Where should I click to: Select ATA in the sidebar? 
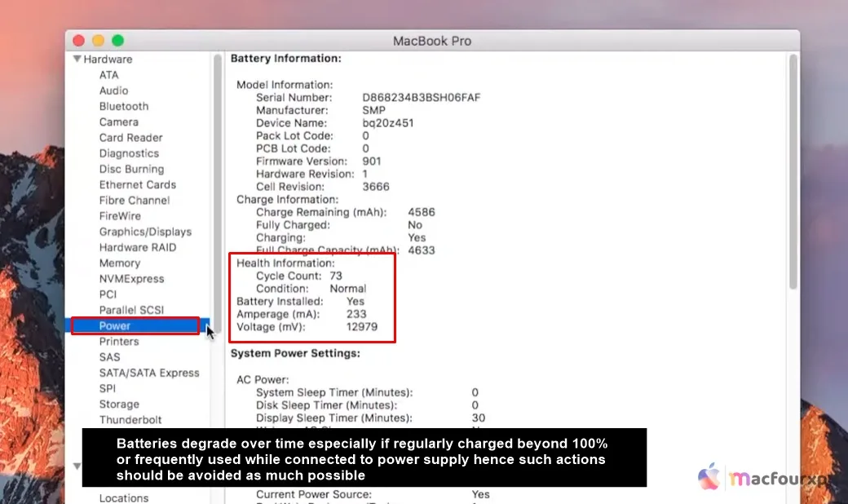[108, 75]
